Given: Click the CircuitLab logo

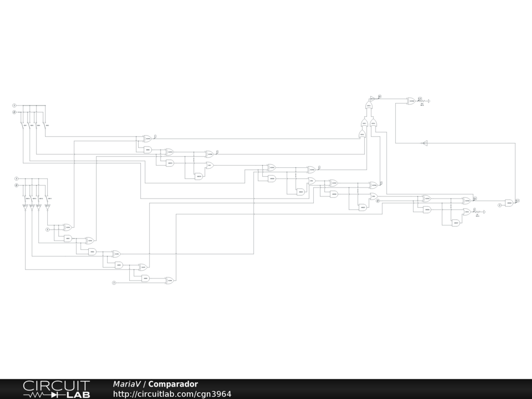Looking at the screenshot, I should (x=56, y=389).
